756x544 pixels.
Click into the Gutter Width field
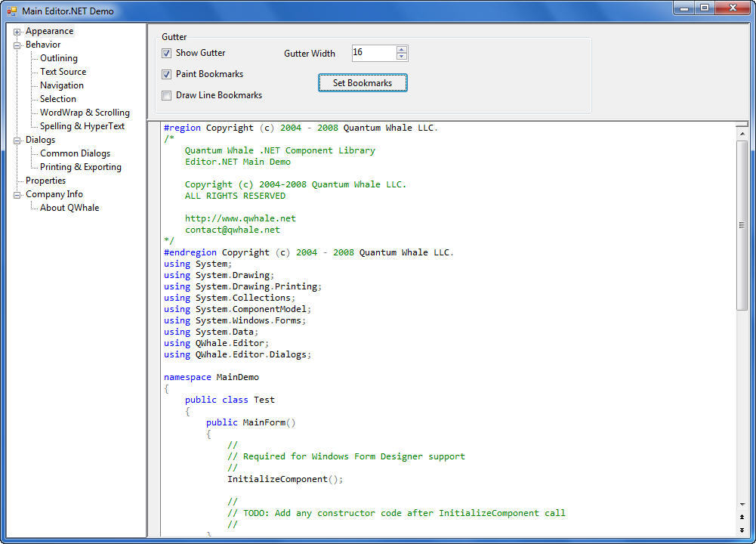(x=374, y=53)
